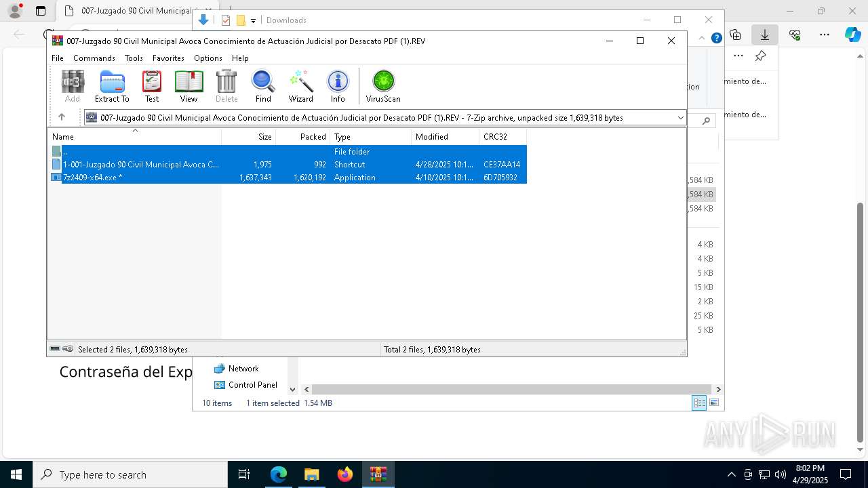Viewport: 868px width, 488px height.
Task: Click the Add toolbar icon in WinRAR
Action: (73, 86)
